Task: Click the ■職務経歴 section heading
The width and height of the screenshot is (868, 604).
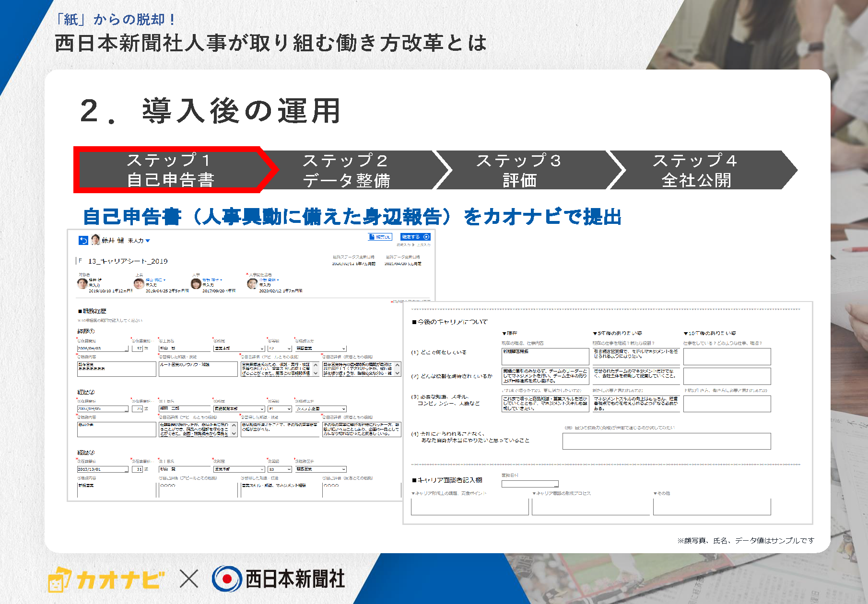Action: 92,311
